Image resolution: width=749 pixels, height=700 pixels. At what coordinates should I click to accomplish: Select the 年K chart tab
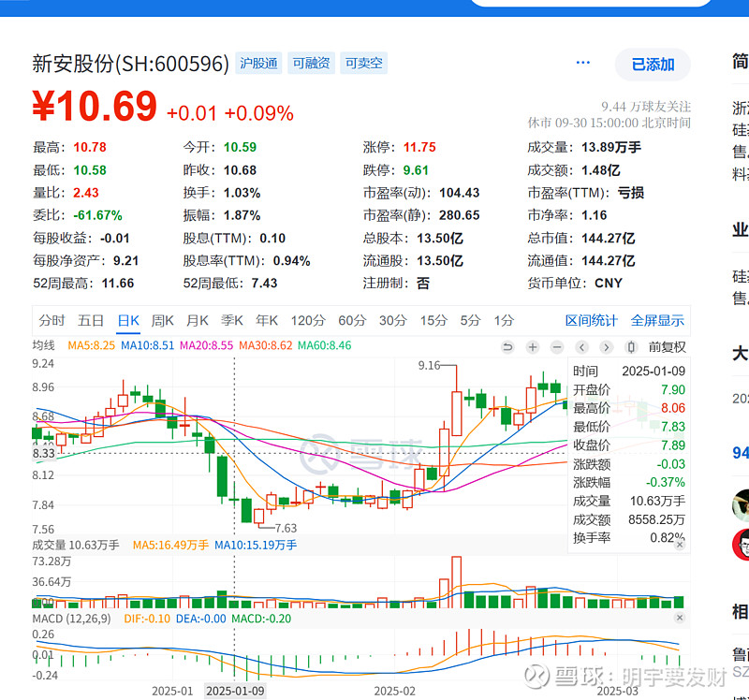tap(267, 320)
